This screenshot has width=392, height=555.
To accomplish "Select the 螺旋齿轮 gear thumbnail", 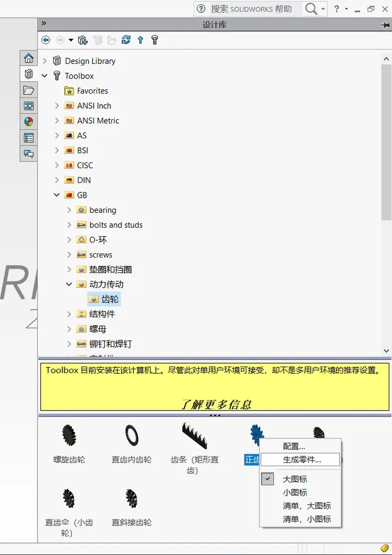I will pos(69,435).
